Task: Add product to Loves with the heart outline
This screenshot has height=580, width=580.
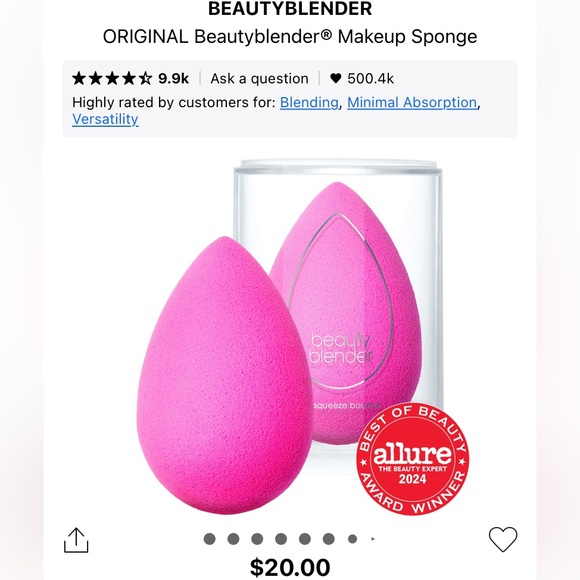Action: 503,539
